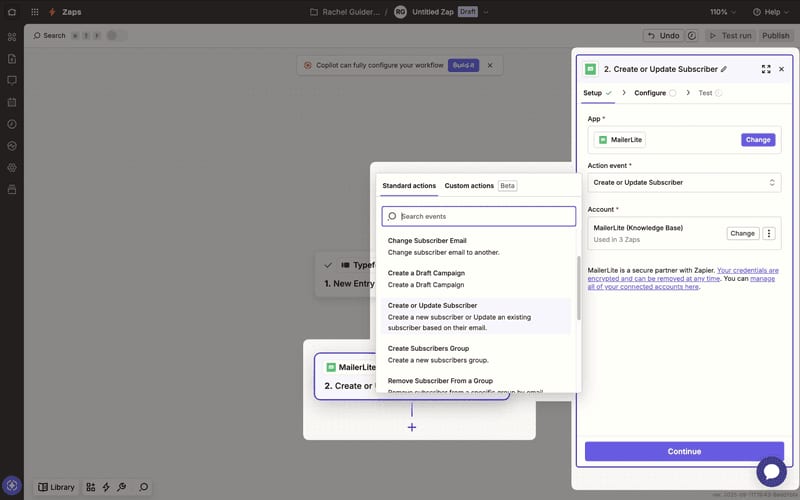This screenshot has width=800, height=500.
Task: Go to the Configure step tab
Action: [655, 93]
